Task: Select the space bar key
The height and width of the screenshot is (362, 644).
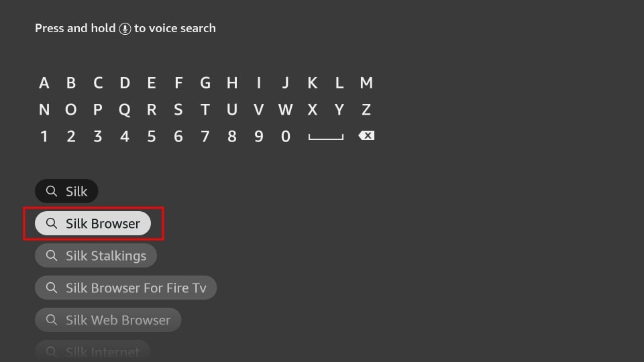Action: coord(326,137)
